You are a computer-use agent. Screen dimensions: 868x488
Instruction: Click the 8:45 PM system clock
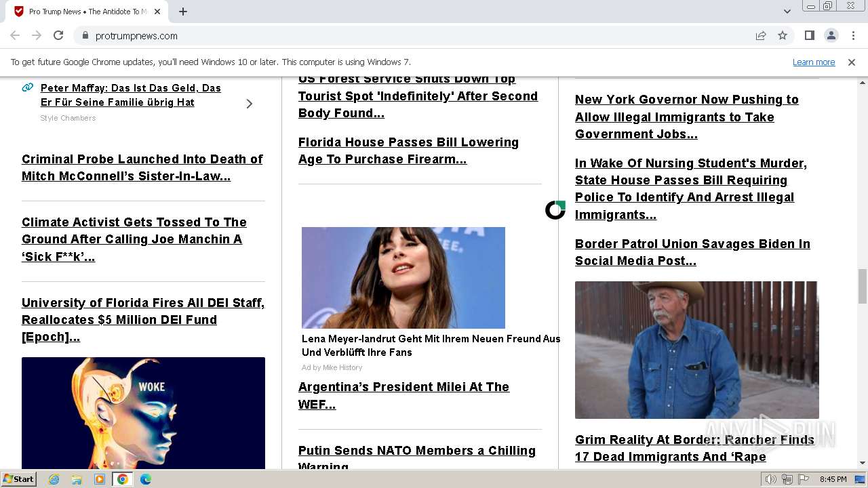[x=833, y=479]
